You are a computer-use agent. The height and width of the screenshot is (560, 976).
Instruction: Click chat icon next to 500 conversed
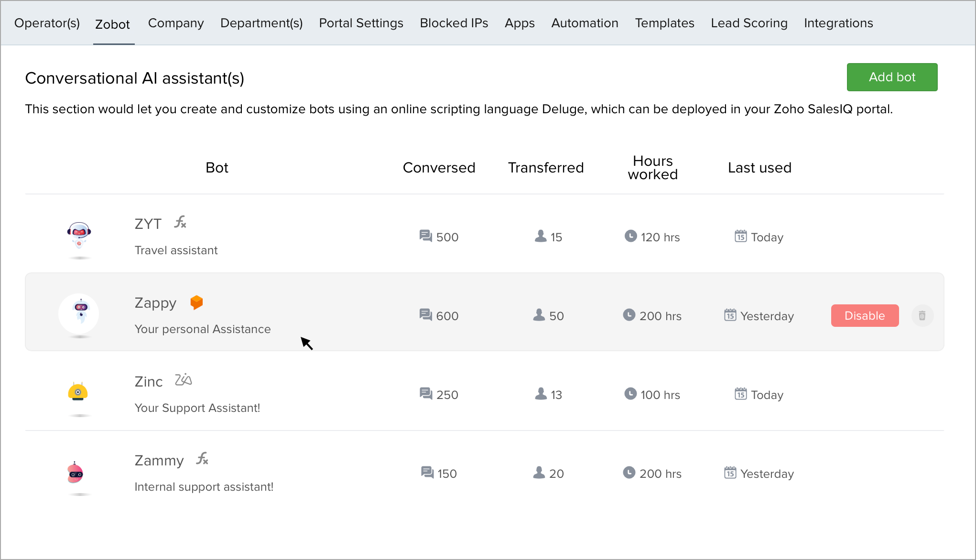(x=425, y=236)
